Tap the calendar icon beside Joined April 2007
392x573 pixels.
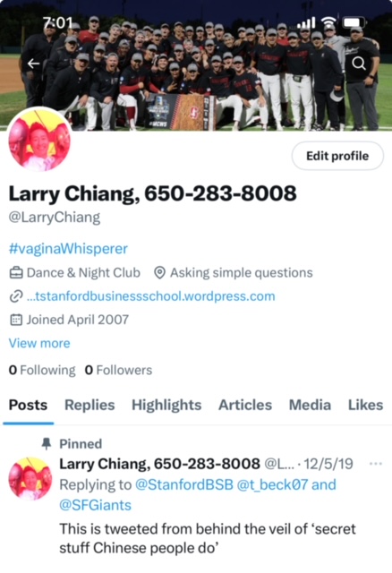pyautogui.click(x=16, y=320)
